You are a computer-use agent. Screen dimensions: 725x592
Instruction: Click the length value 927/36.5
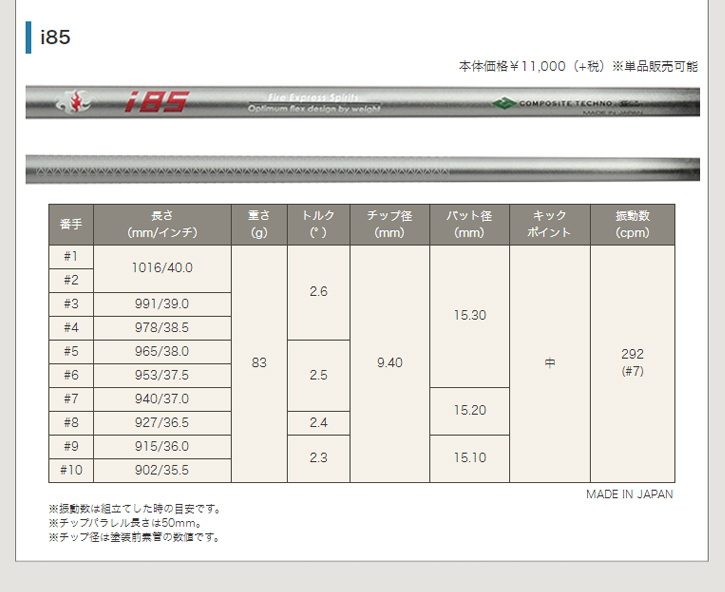tap(162, 423)
